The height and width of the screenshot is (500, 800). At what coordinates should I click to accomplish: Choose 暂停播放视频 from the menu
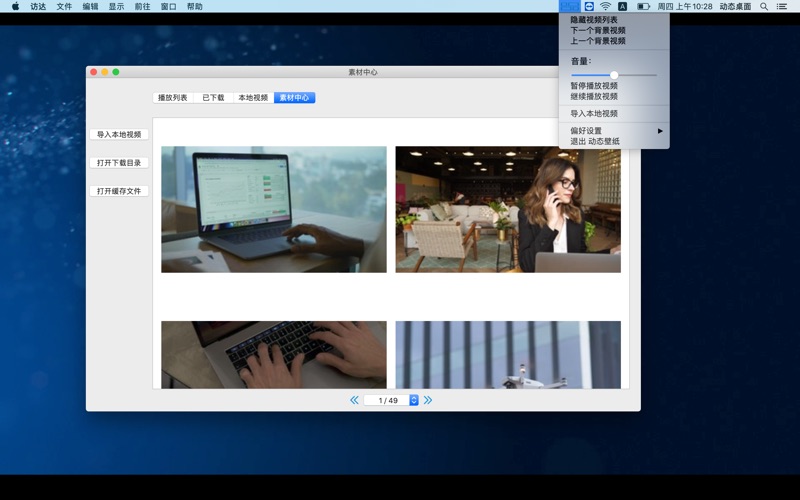click(594, 86)
